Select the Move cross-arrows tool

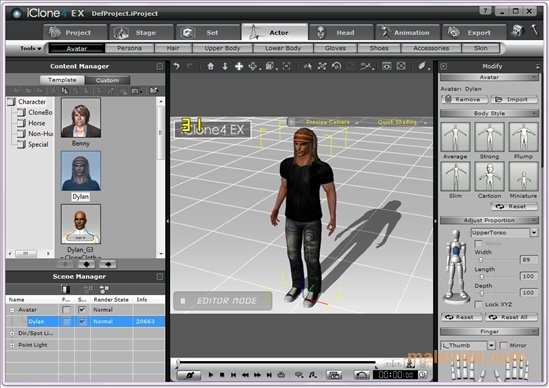[239, 66]
